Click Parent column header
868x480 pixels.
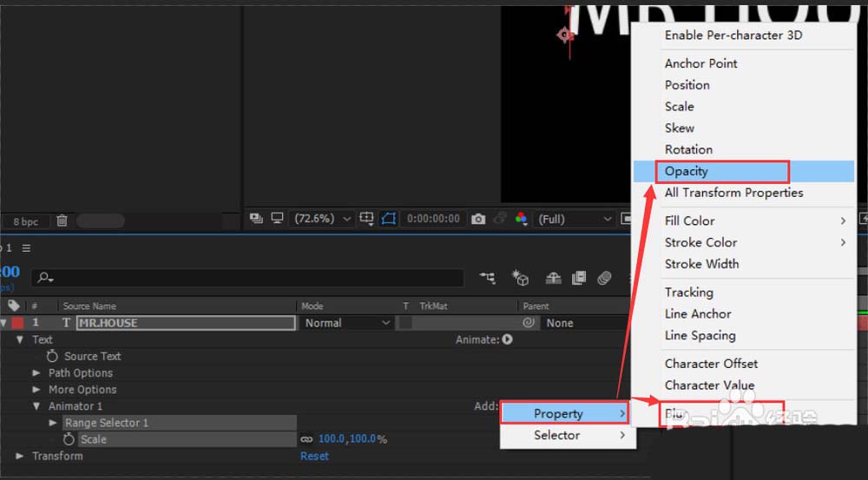click(536, 306)
